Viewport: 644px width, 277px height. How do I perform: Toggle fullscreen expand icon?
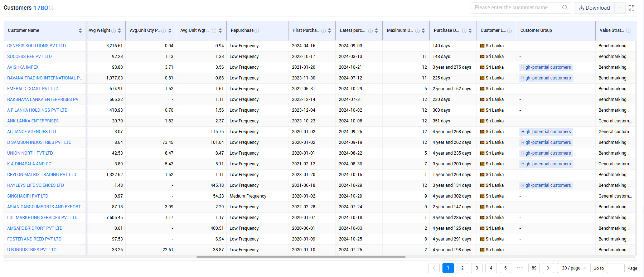click(631, 8)
